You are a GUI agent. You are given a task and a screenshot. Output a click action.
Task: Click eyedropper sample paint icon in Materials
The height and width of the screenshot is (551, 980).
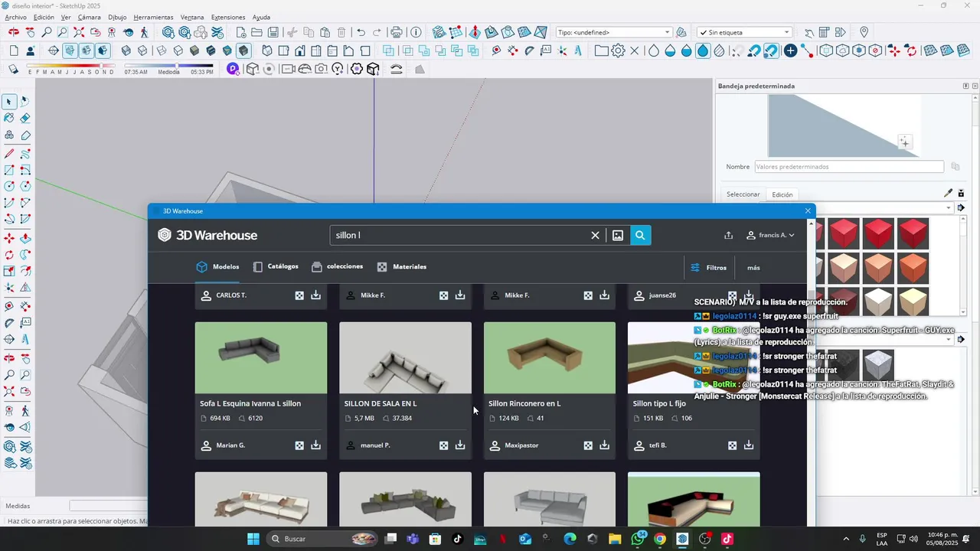pyautogui.click(x=948, y=193)
